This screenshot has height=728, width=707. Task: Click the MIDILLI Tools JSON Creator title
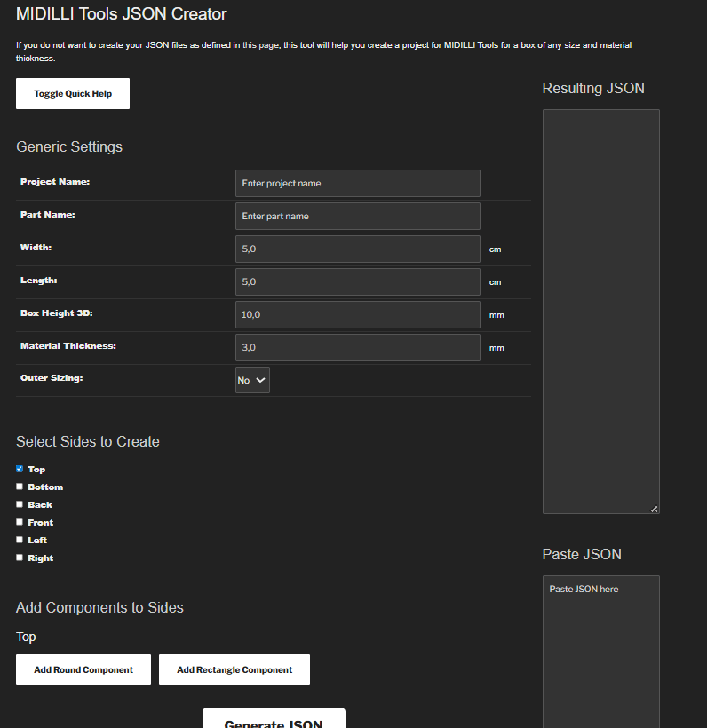[x=122, y=14]
